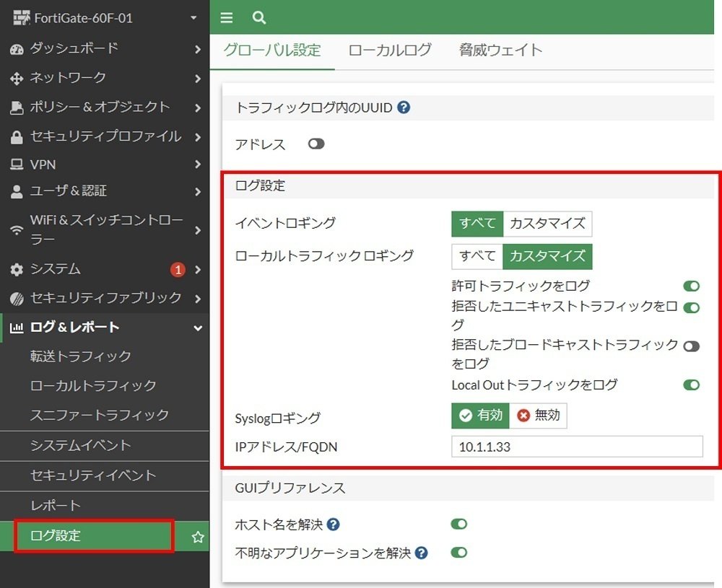722x588 pixels.
Task: Open the 脅威ウェイト tab
Action: point(500,51)
